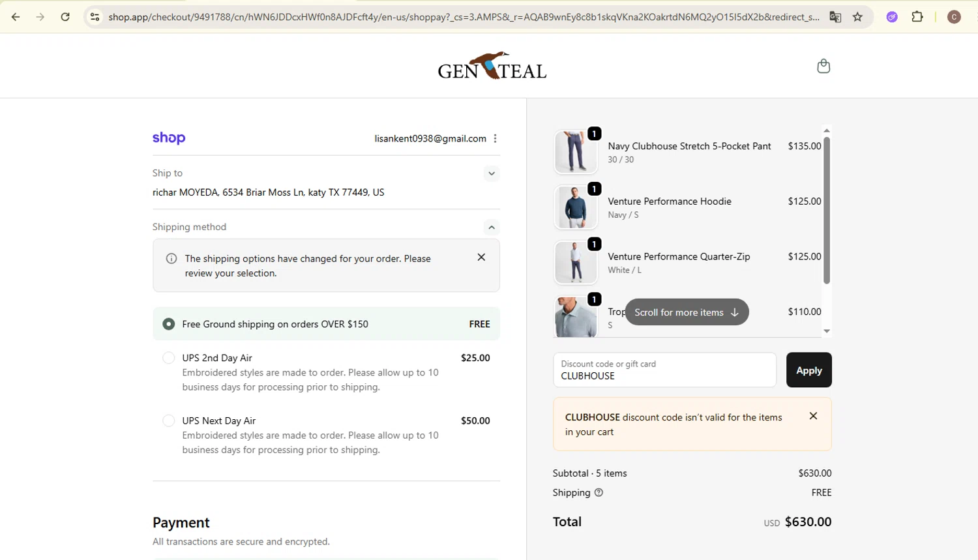Open account options menu next to email

496,138
